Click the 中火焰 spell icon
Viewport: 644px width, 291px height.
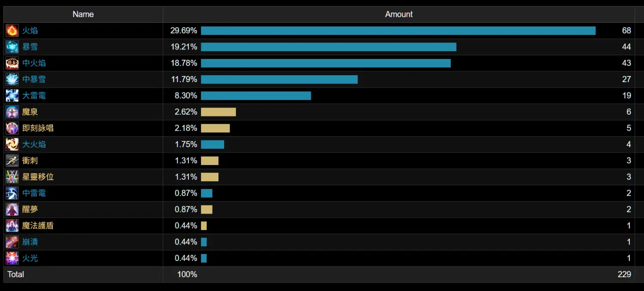pos(12,63)
